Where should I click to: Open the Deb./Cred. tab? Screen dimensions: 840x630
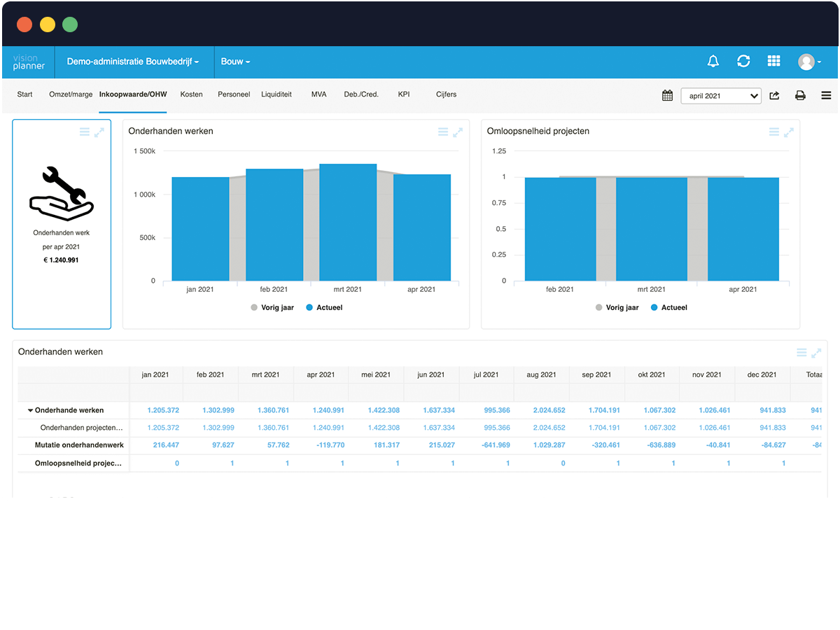coord(361,94)
